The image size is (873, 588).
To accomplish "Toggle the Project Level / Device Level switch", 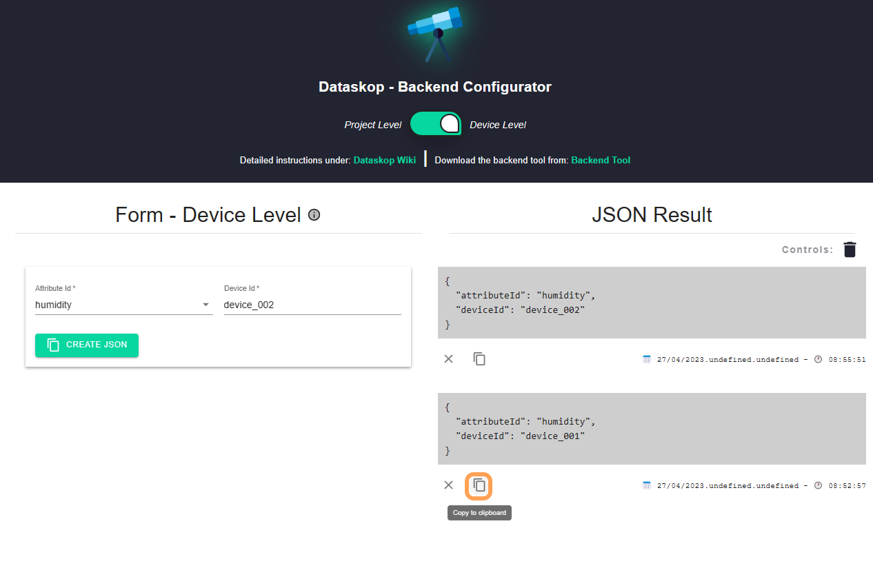I will tap(435, 124).
